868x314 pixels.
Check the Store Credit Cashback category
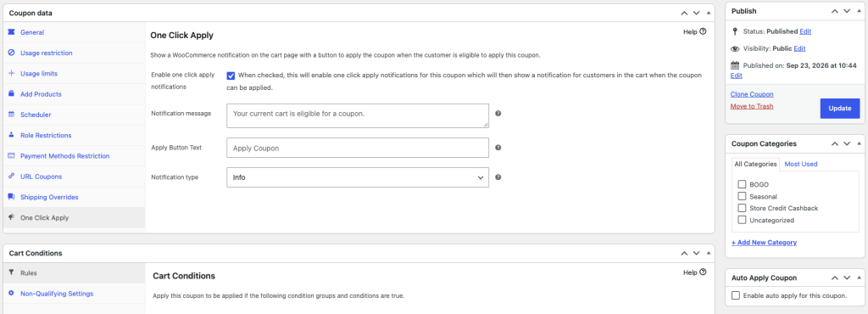(x=742, y=208)
